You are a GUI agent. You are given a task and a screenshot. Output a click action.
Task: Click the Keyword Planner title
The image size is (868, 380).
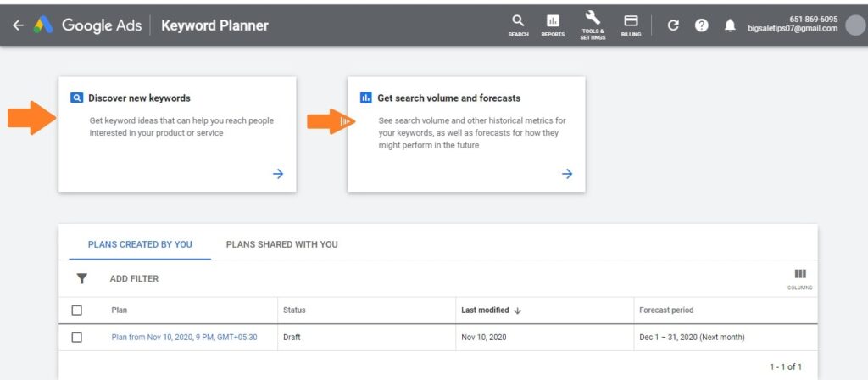point(214,25)
